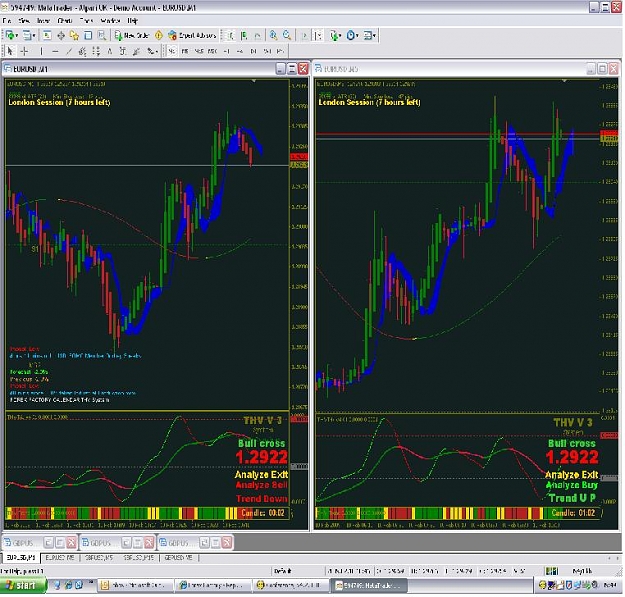
Task: Select the horizontal line tool
Action: tap(55, 51)
